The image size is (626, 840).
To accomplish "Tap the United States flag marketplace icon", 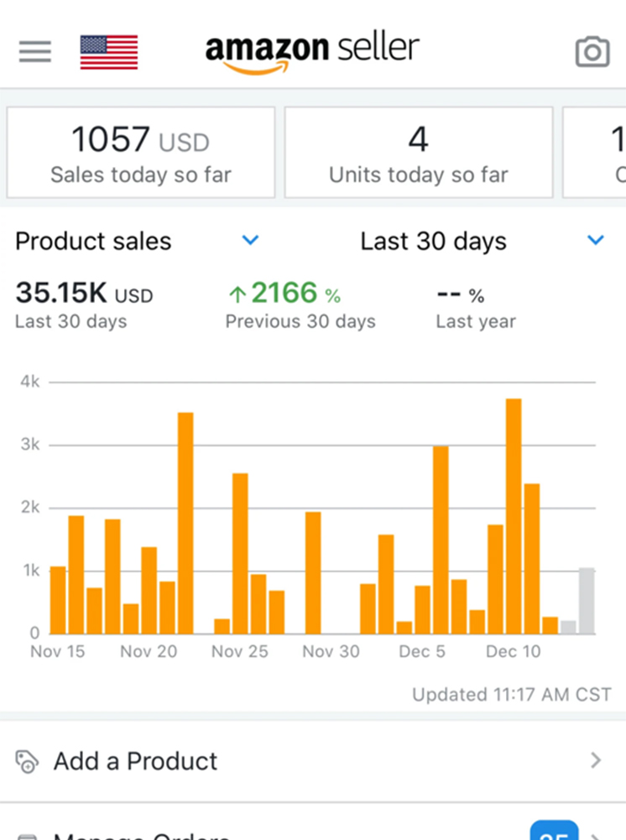I will click(x=109, y=52).
